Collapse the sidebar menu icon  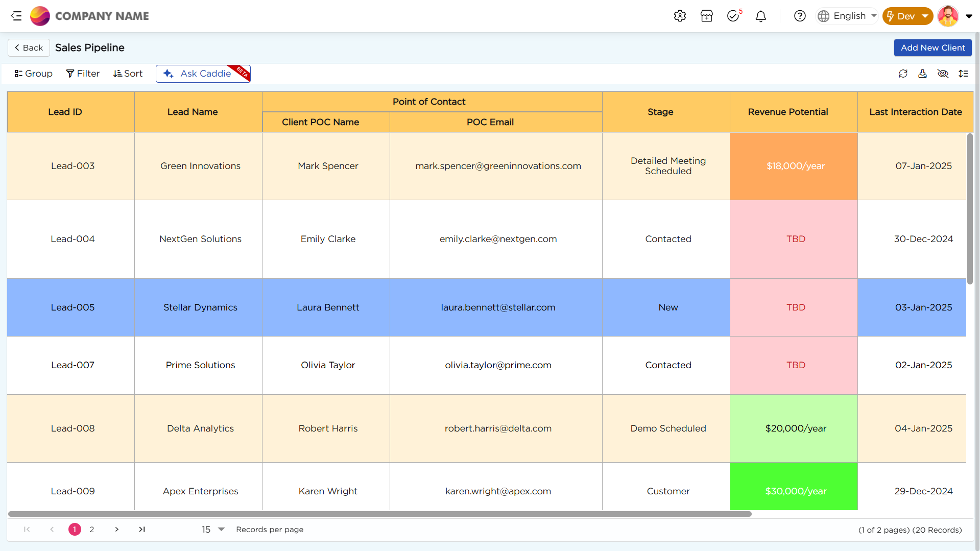[16, 16]
